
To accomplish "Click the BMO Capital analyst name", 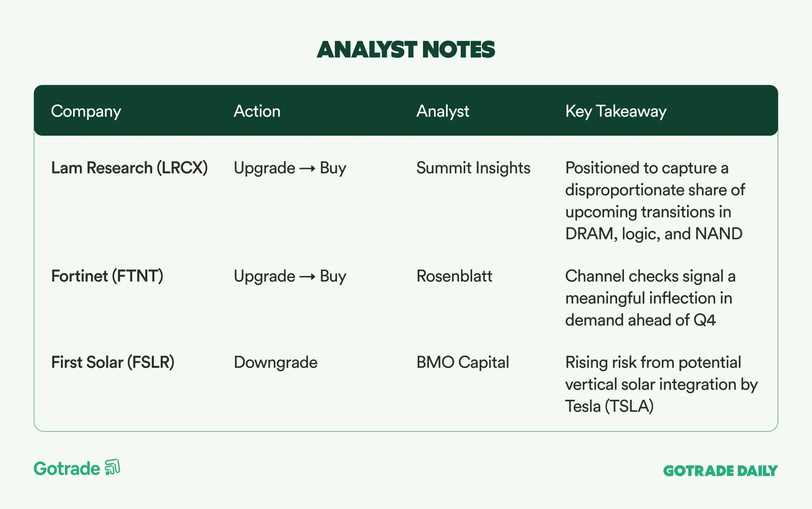I will (x=462, y=362).
